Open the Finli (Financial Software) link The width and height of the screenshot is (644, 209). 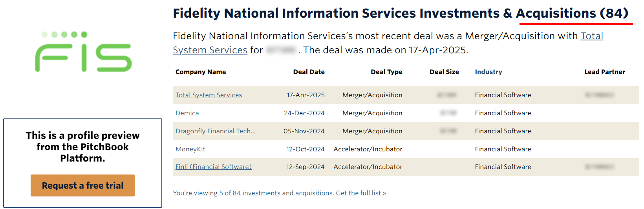[x=213, y=167]
